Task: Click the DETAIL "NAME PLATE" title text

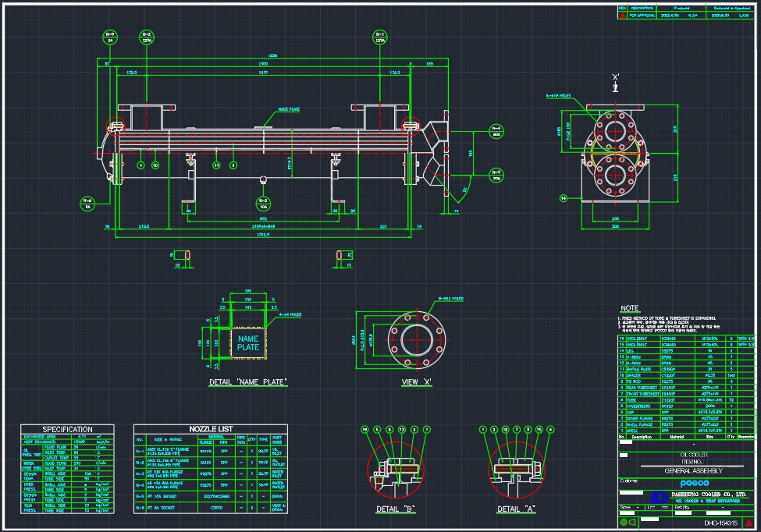Action: coord(248,382)
